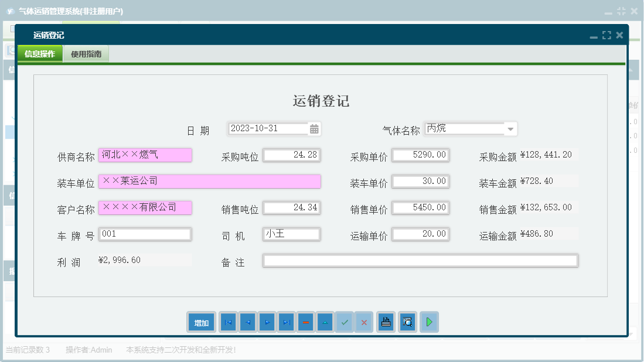
Task: Click the 供商名称 field showing 河北××燃气
Action: pos(145,155)
